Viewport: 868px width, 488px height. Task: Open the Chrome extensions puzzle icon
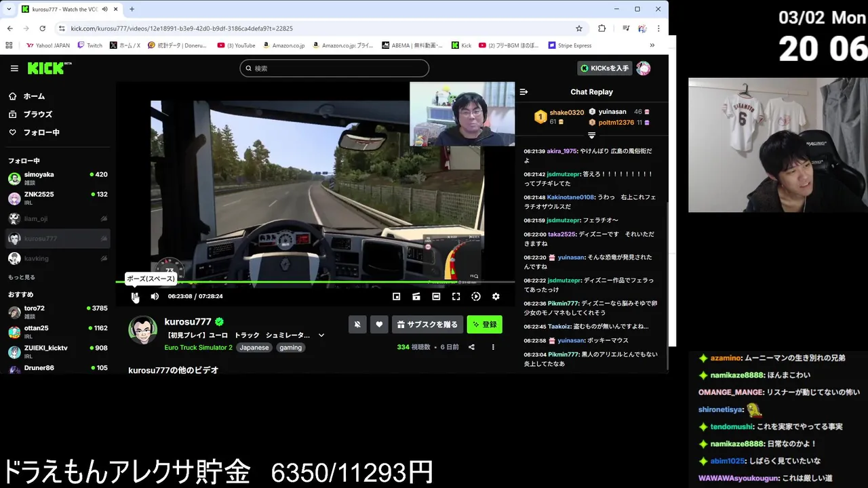click(x=601, y=28)
